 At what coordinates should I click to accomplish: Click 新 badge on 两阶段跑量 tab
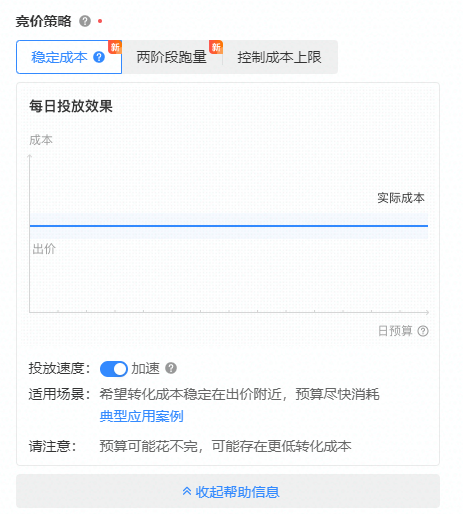click(216, 47)
